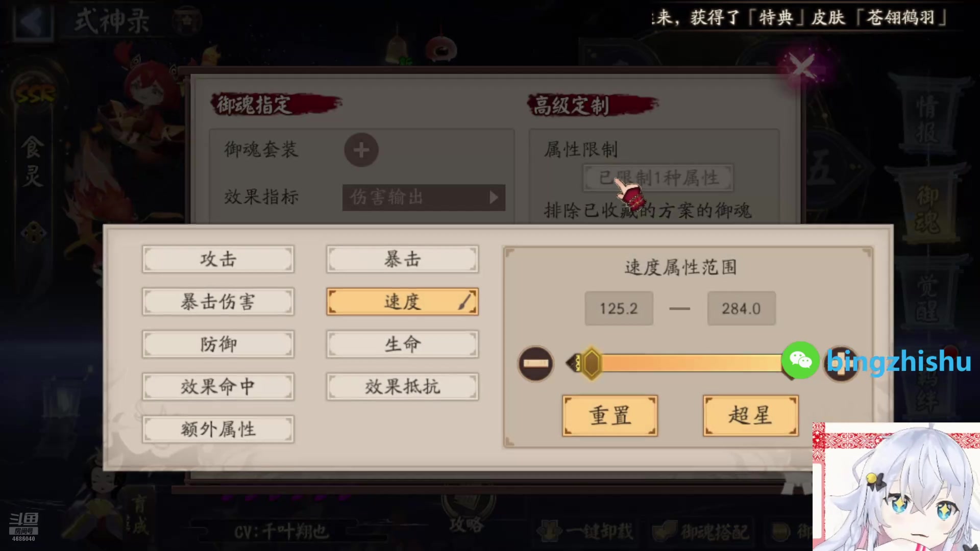Click the 超星 button

point(750,415)
